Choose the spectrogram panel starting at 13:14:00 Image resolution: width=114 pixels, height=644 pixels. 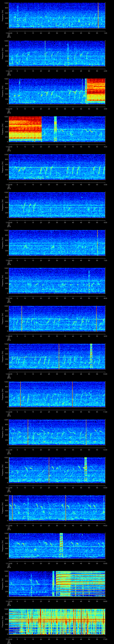57,546
